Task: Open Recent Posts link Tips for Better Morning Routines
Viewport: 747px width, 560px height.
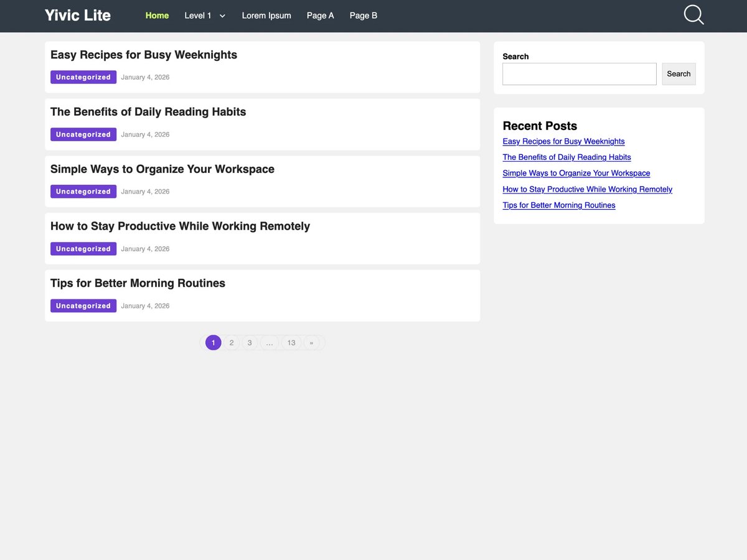Action: tap(559, 205)
